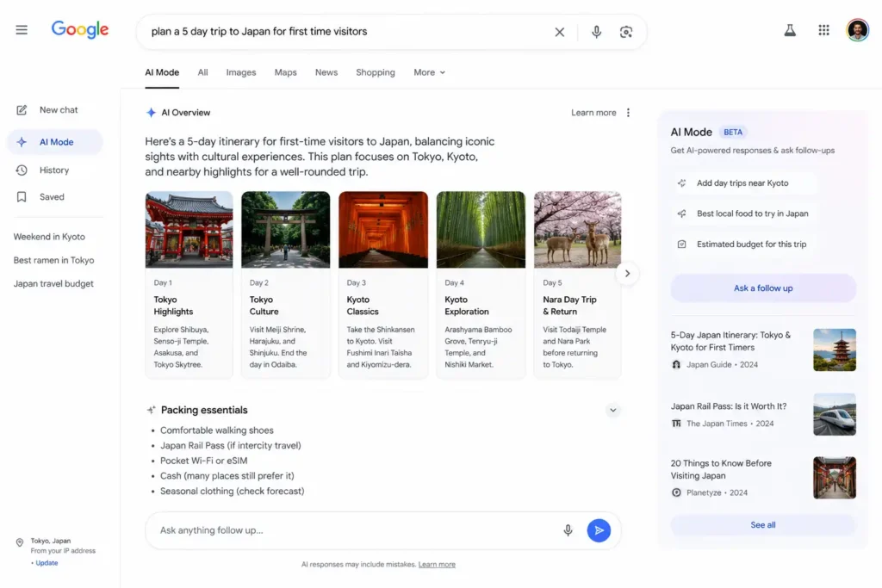This screenshot has width=882, height=588.
Task: Expand the More search options dropdown
Action: (429, 72)
